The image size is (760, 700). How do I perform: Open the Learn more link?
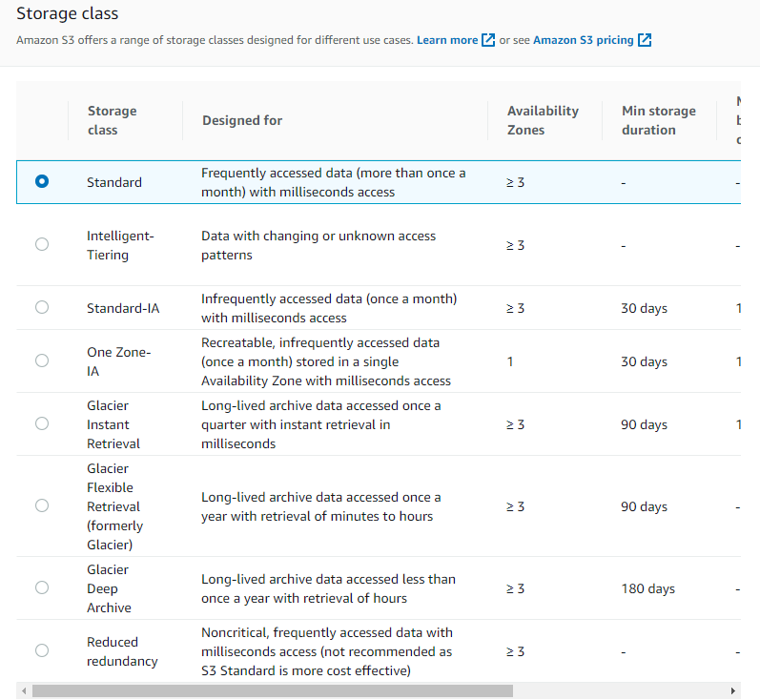(x=447, y=40)
